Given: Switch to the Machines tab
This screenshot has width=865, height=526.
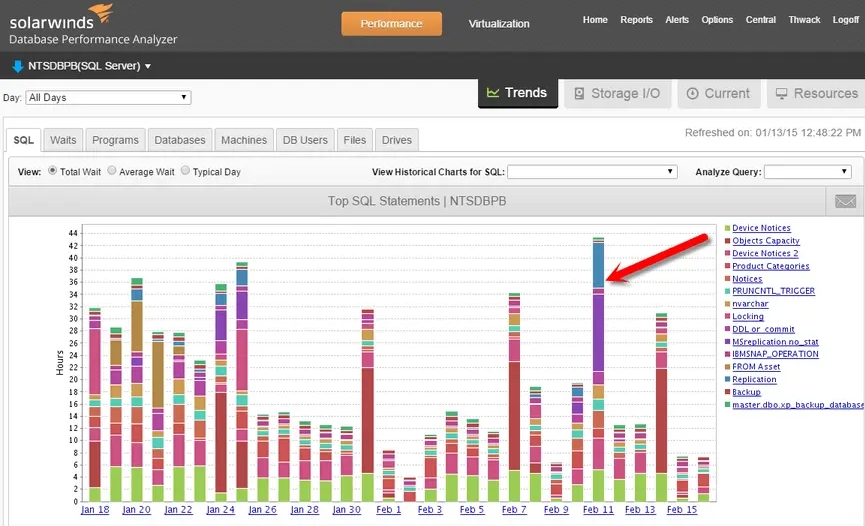Looking at the screenshot, I should (244, 140).
